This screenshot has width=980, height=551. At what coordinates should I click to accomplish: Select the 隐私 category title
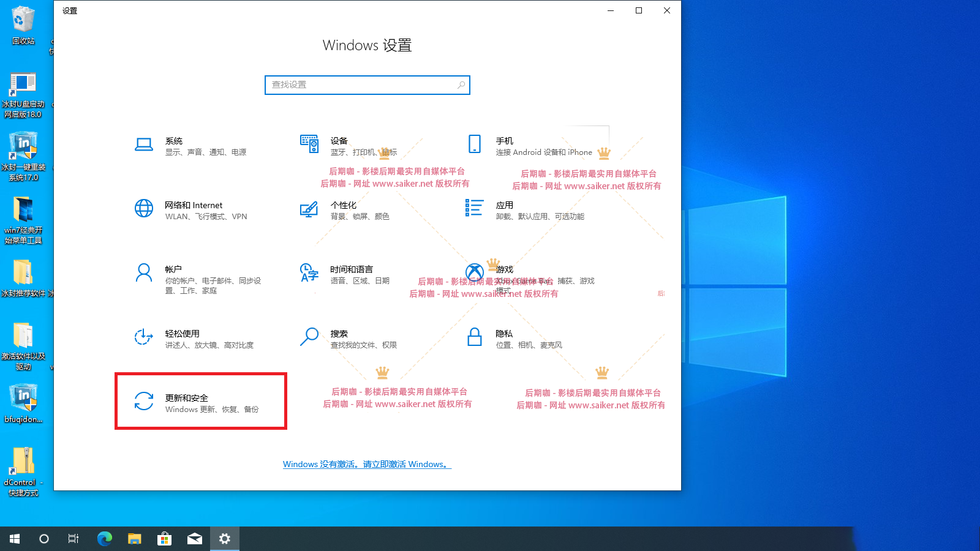click(505, 334)
